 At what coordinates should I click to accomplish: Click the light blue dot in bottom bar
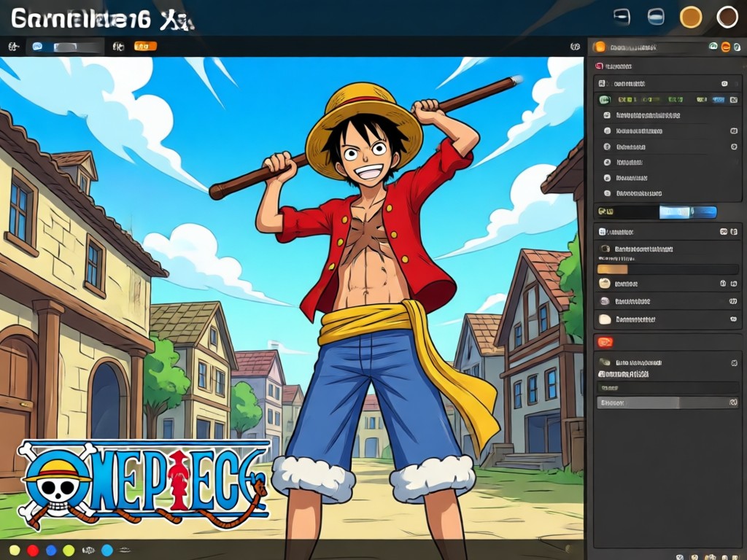click(107, 551)
